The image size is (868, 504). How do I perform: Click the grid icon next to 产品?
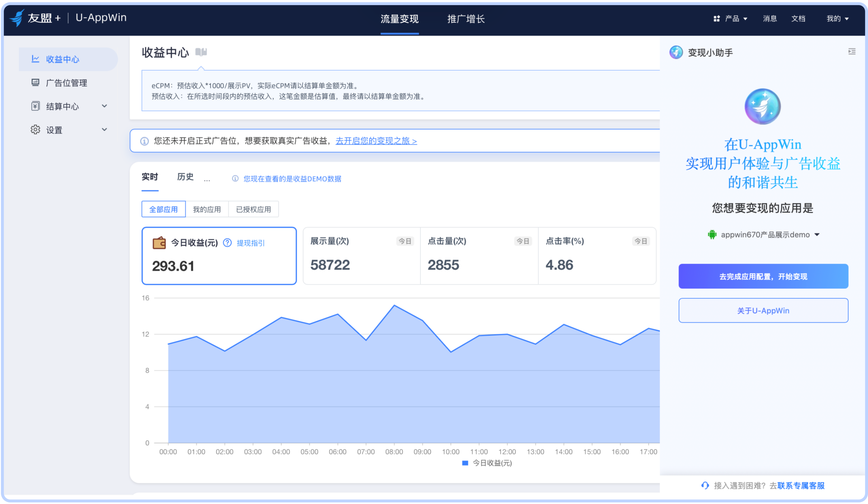[x=716, y=19]
